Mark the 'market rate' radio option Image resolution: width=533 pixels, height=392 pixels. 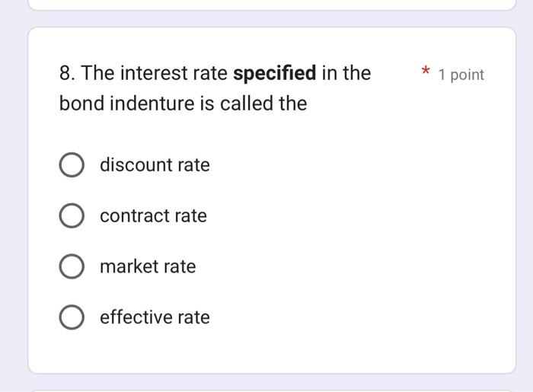click(x=72, y=266)
